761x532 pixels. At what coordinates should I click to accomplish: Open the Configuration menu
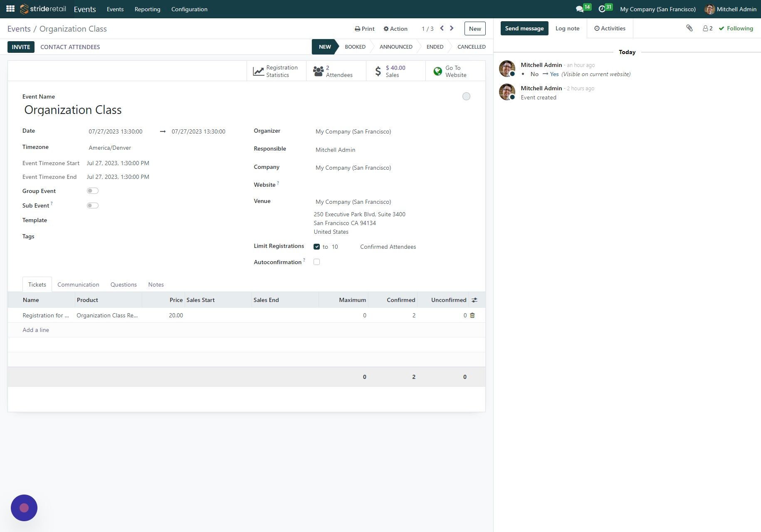pyautogui.click(x=189, y=9)
